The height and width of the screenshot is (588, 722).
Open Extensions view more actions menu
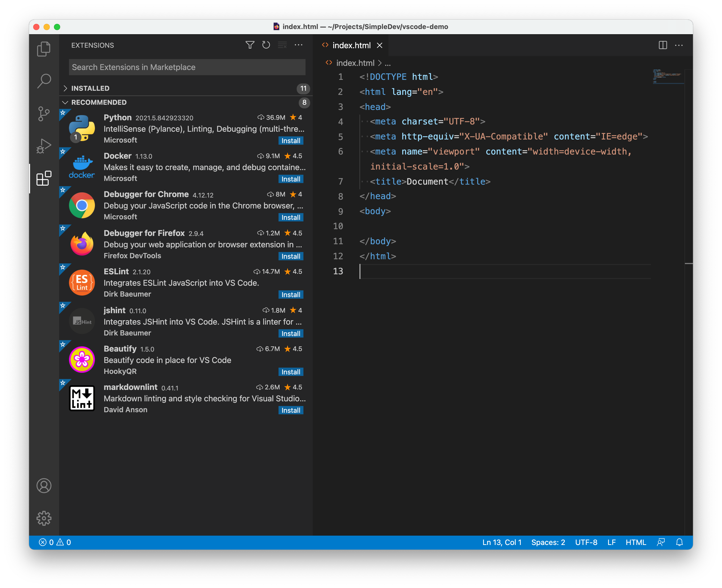coord(298,45)
